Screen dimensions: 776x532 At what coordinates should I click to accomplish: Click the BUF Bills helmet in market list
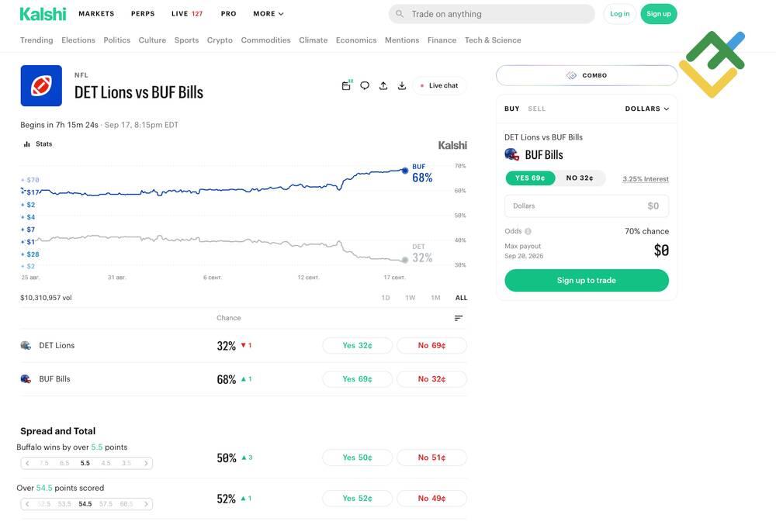(x=26, y=378)
